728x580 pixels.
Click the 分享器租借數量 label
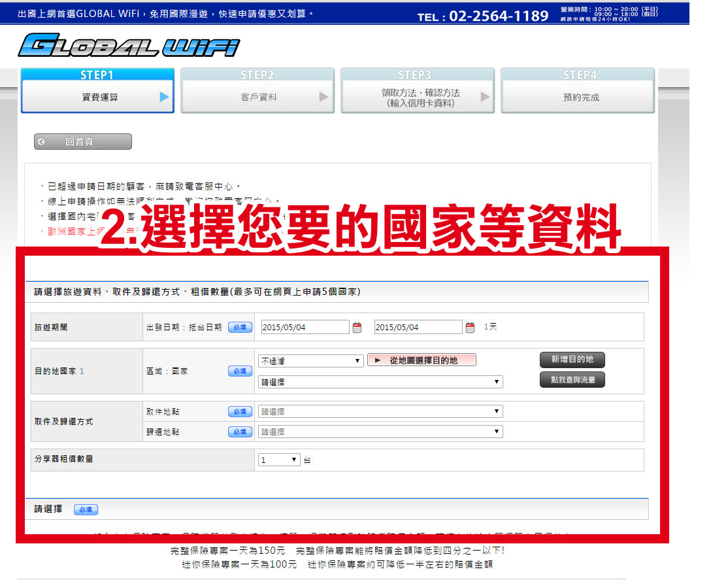[x=63, y=458]
